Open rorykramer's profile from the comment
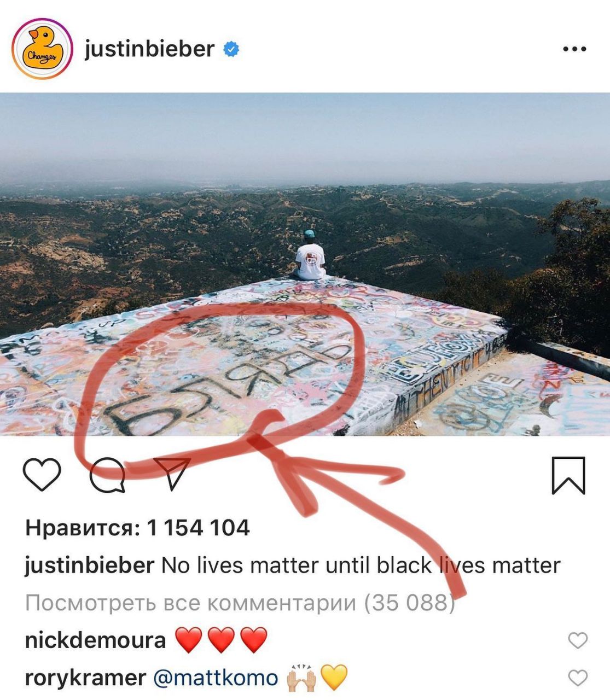The height and width of the screenshot is (700, 610). (85, 678)
